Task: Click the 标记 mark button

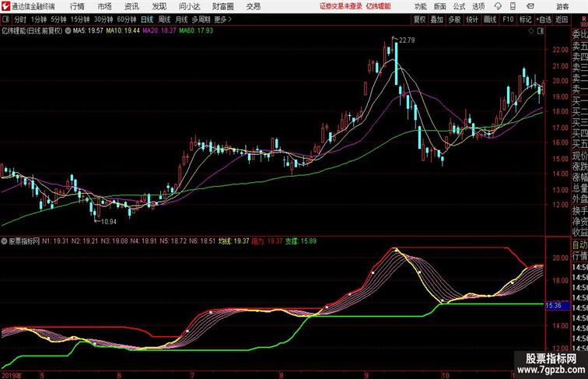Action: tap(525, 19)
